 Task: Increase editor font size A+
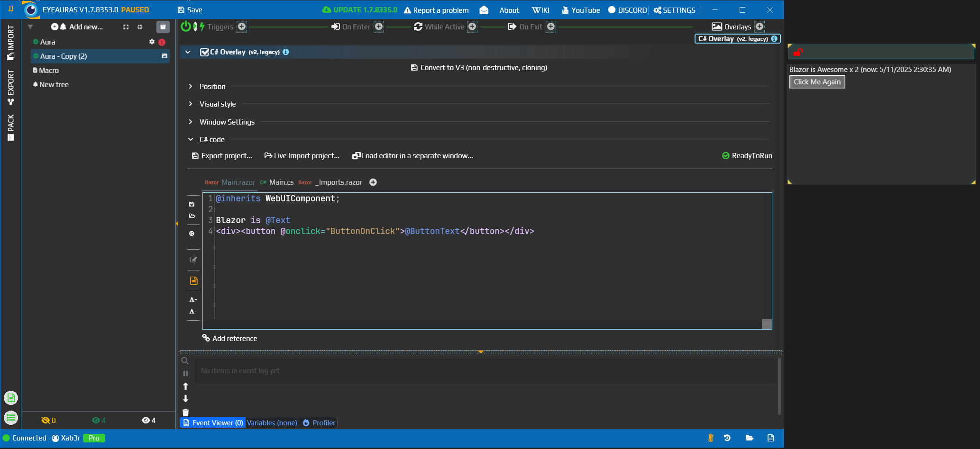pos(193,299)
